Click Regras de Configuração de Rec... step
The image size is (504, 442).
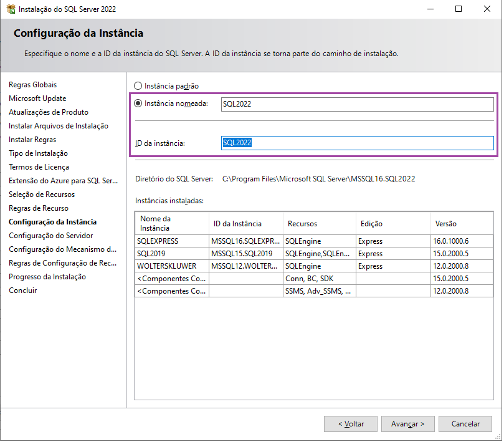(x=62, y=263)
